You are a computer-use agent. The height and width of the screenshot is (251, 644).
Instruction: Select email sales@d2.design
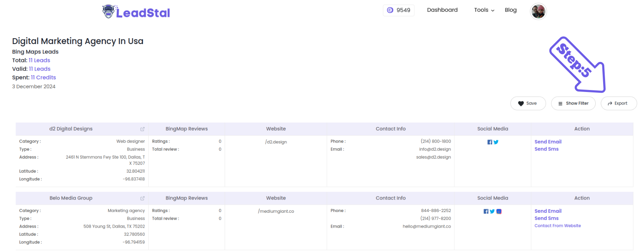[433, 157]
